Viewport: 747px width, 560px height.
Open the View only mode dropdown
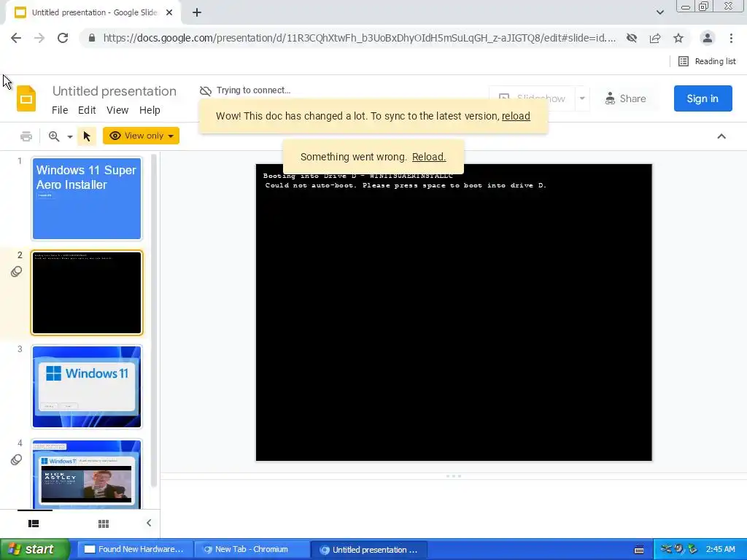coord(141,136)
